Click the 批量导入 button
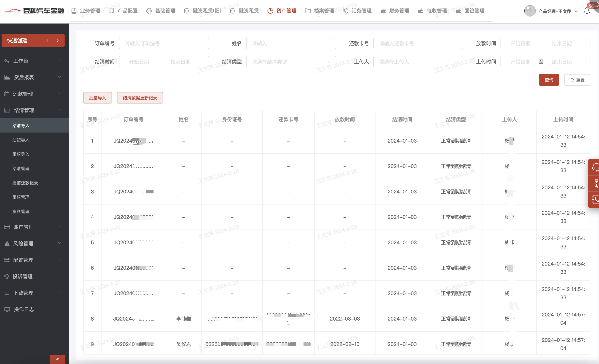The image size is (599, 364). click(x=97, y=98)
